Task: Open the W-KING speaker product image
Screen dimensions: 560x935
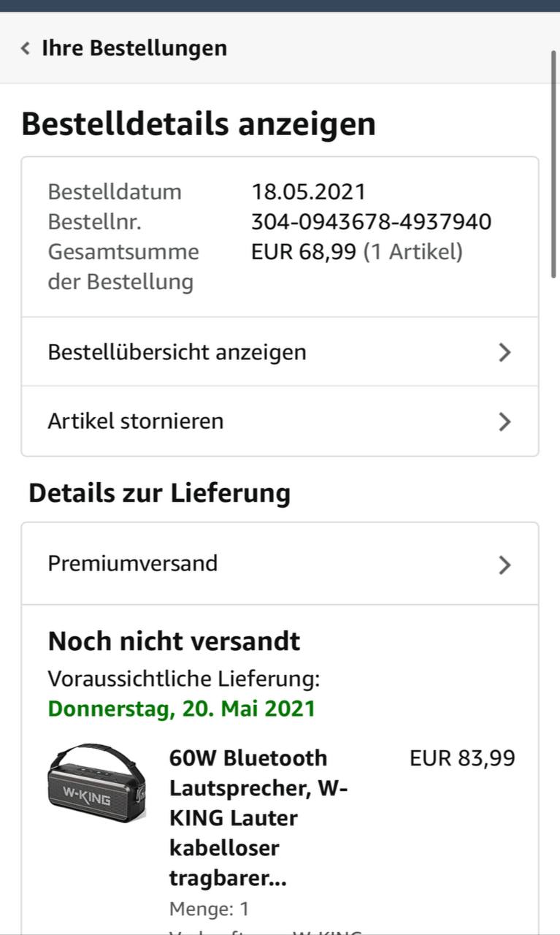Action: click(x=96, y=783)
